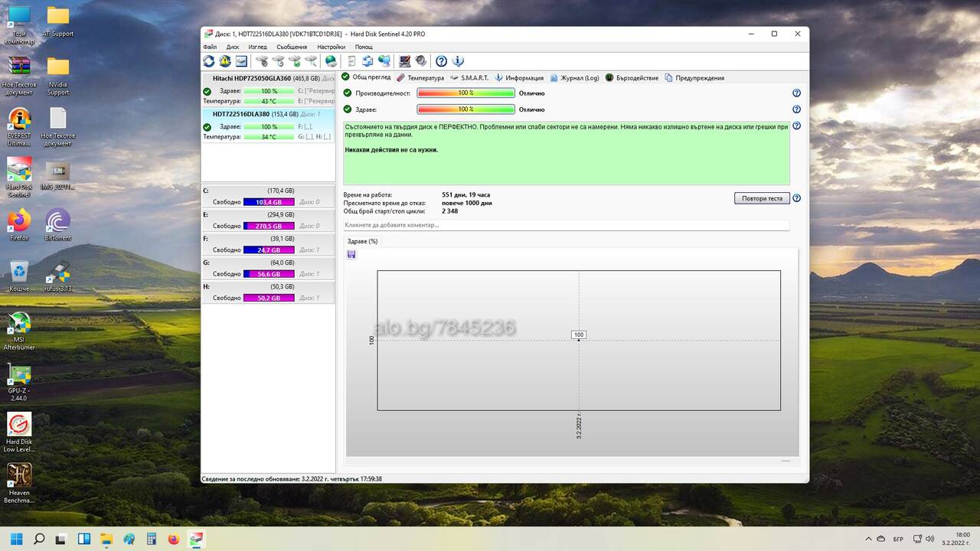Image resolution: width=980 pixels, height=551 pixels.
Task: Click the blue info toolbar icon
Action: coord(458,61)
